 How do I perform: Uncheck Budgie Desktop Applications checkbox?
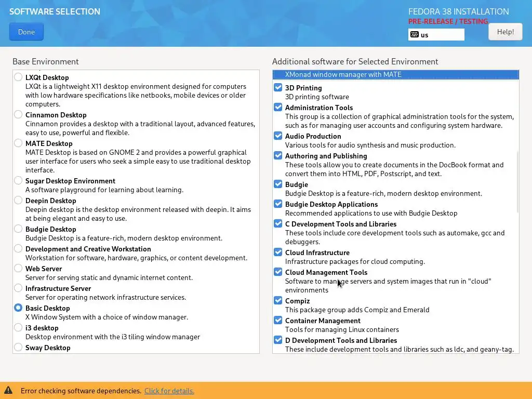278,204
